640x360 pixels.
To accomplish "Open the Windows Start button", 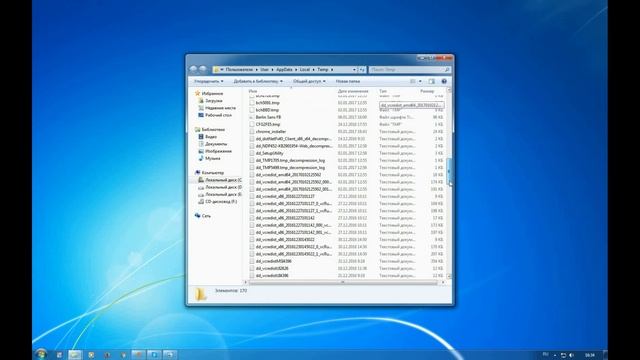I will pos(41,355).
